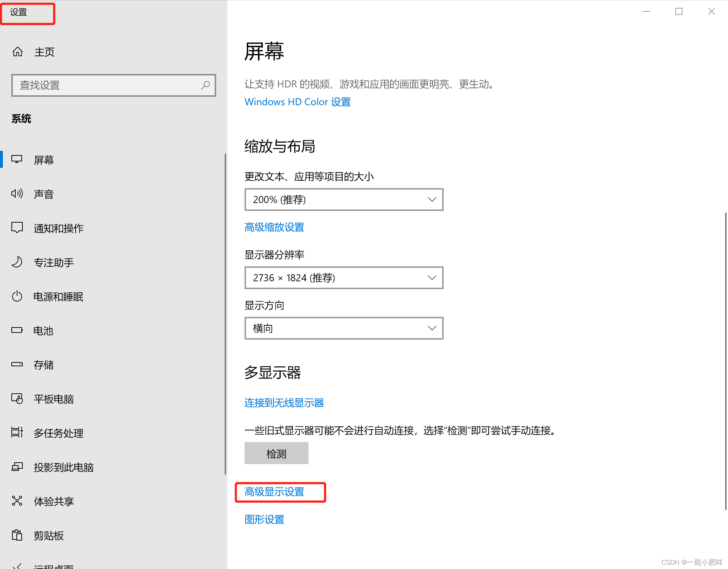Select 存储 in the sidebar
Screen dimensions: 728x569
(44, 365)
